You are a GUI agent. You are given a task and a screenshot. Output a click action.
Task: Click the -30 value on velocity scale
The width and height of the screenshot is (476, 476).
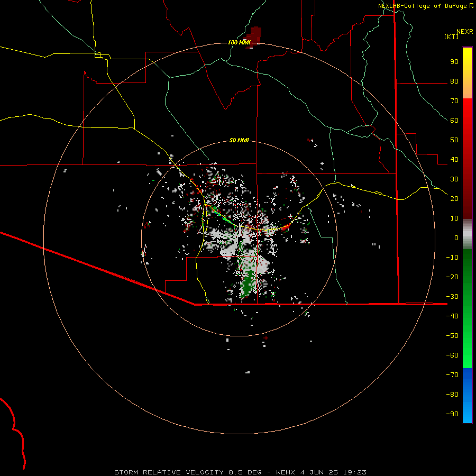click(x=452, y=297)
